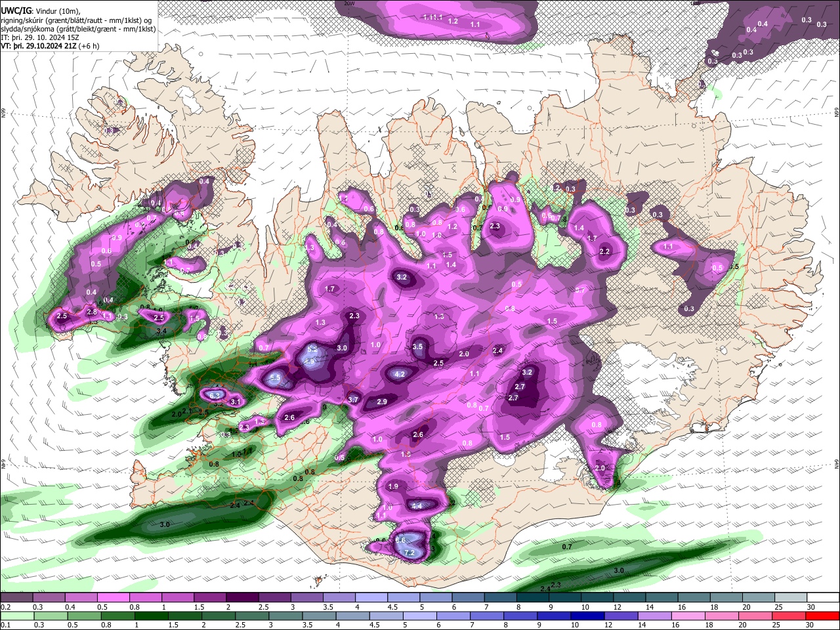Image resolution: width=840 pixels, height=630 pixels.
Task: Select the '2.8' value on the western peninsula
Action: (92, 312)
